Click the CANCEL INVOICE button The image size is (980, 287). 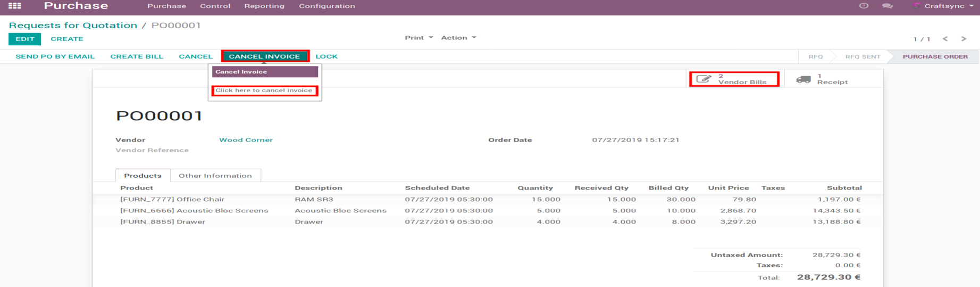264,56
